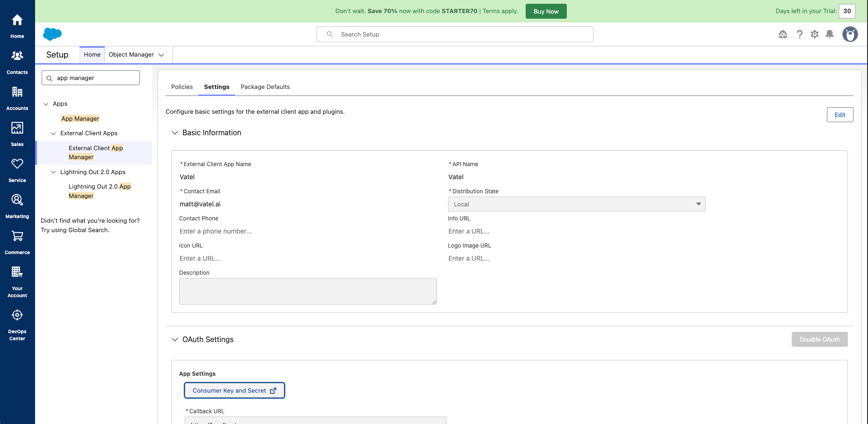Click the Quick Find app manager field
Viewport: 868px width, 424px height.
click(x=91, y=78)
